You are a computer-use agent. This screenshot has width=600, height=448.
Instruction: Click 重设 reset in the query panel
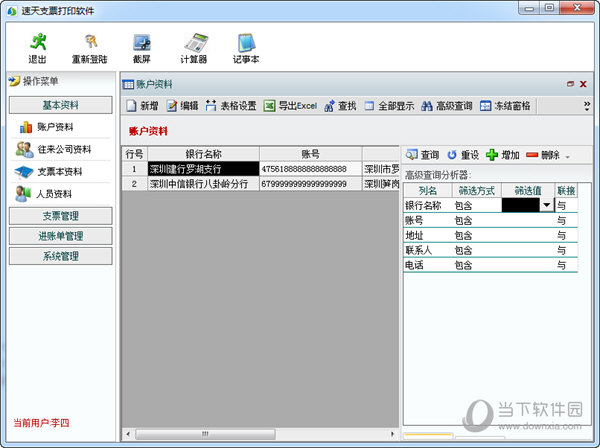click(463, 155)
